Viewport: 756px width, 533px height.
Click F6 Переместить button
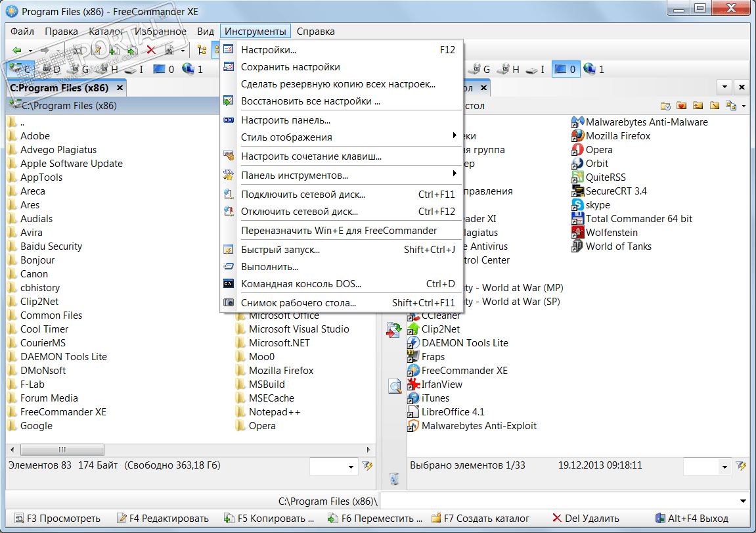[374, 519]
